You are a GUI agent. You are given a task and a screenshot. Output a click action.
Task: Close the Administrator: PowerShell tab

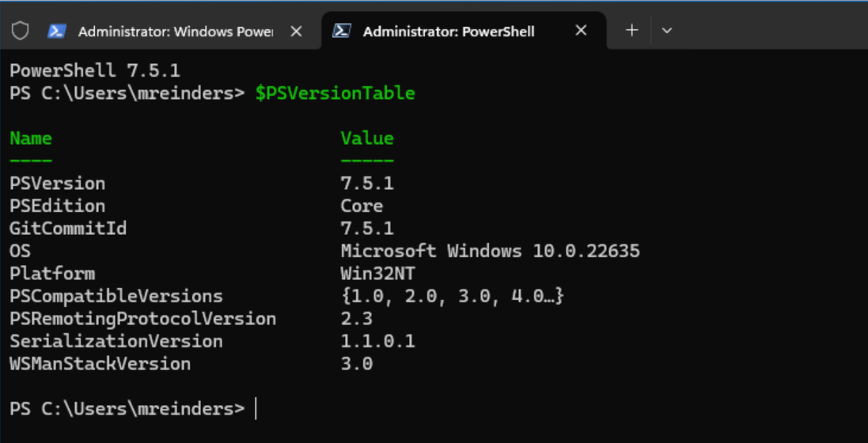click(x=581, y=31)
